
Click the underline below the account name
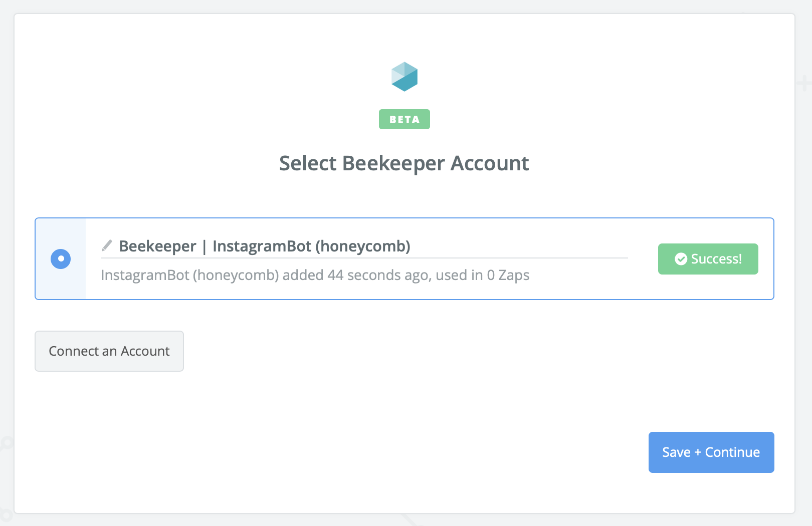pos(364,258)
